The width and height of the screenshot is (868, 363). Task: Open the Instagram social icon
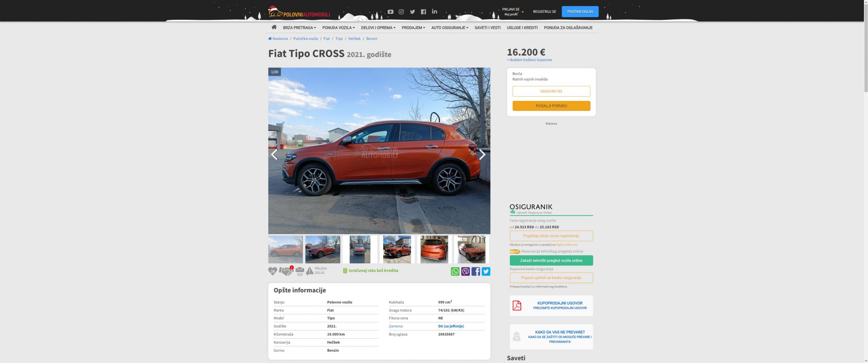click(x=401, y=12)
